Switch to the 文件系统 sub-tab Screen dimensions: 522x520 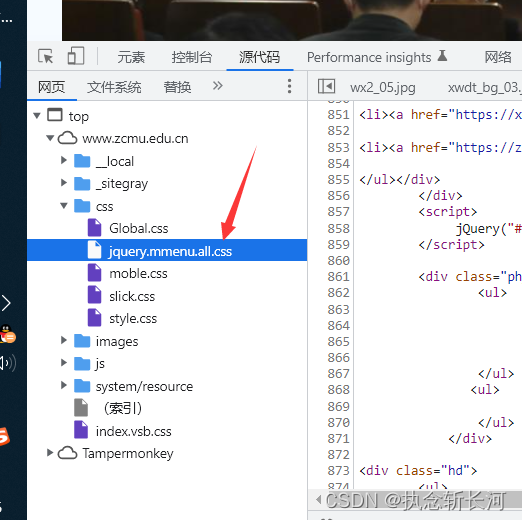[x=114, y=87]
